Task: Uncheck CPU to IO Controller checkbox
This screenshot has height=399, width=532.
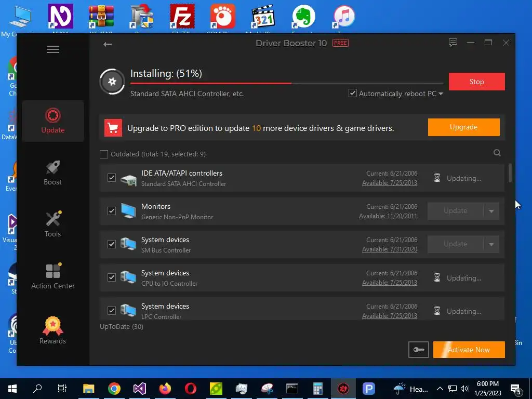Action: [112, 277]
